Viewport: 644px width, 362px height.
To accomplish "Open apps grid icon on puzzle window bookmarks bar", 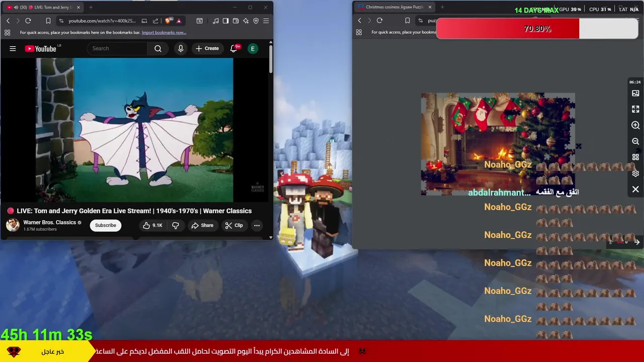I will tap(359, 32).
